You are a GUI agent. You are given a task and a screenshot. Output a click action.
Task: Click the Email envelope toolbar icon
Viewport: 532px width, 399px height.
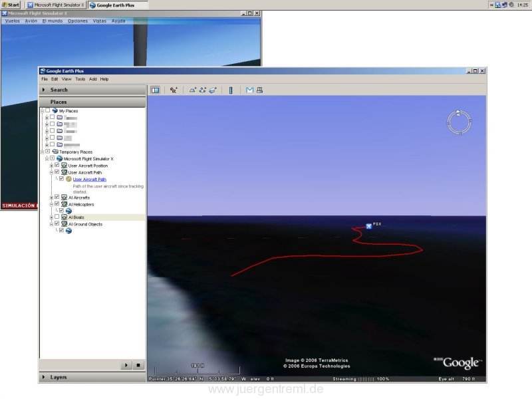point(250,90)
